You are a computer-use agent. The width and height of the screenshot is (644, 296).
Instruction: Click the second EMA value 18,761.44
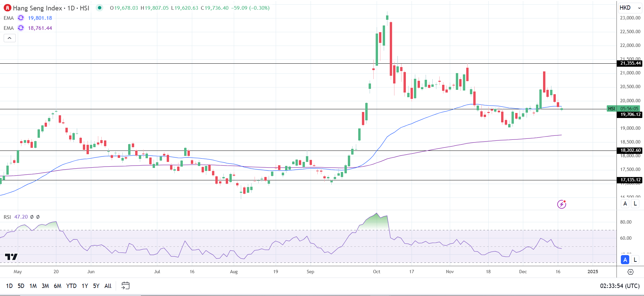coord(40,28)
